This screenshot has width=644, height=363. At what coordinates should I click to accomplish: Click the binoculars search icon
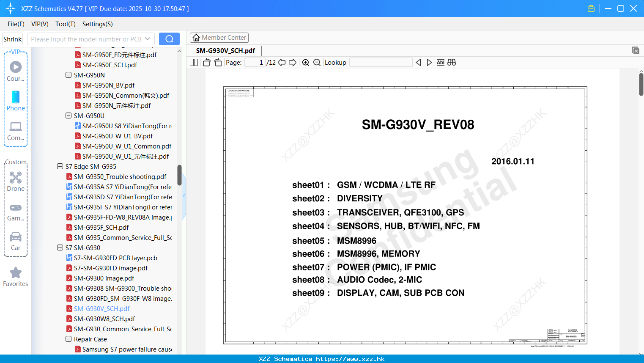point(452,63)
